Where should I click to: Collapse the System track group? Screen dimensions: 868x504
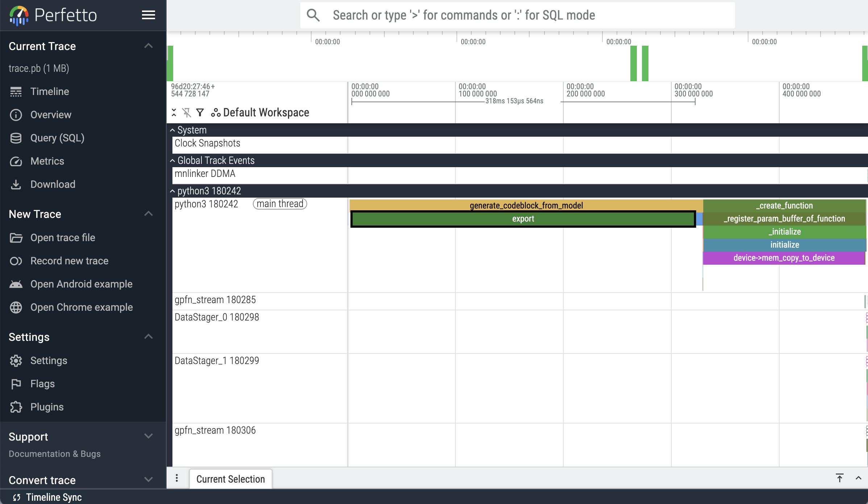[173, 130]
